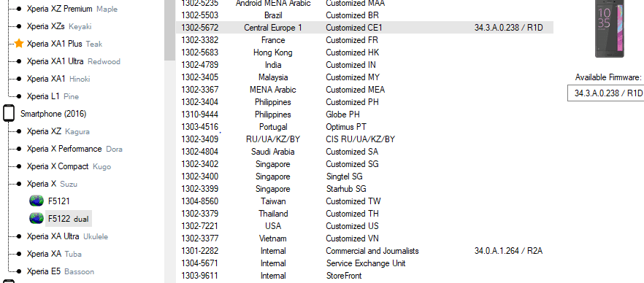The width and height of the screenshot is (644, 283).
Task: Click the Available Firmware 34.3.A.0.238 box
Action: pyautogui.click(x=606, y=93)
